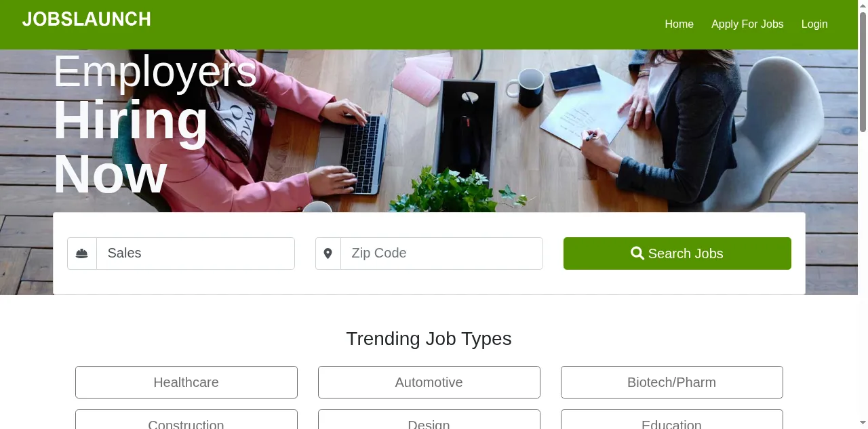868x429 pixels.
Task: Select the Healthcare job type
Action: point(186,382)
